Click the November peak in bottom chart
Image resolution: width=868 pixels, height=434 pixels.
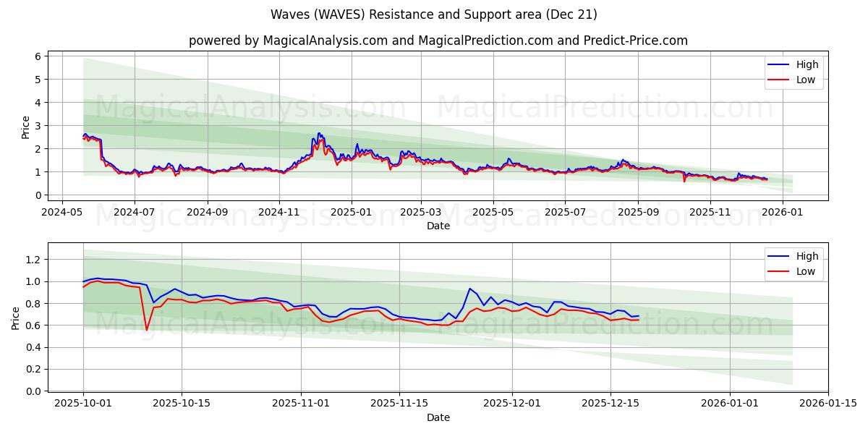[x=471, y=288]
